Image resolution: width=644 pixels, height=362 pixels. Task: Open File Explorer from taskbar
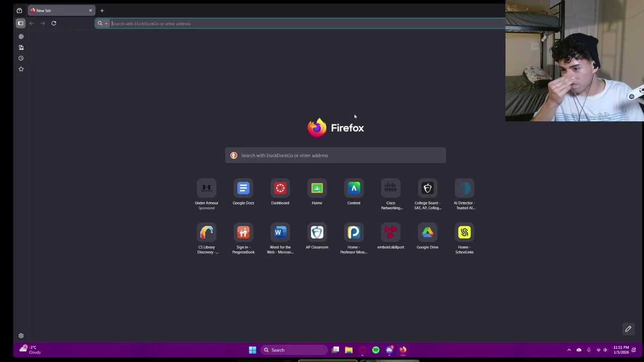[x=349, y=350]
